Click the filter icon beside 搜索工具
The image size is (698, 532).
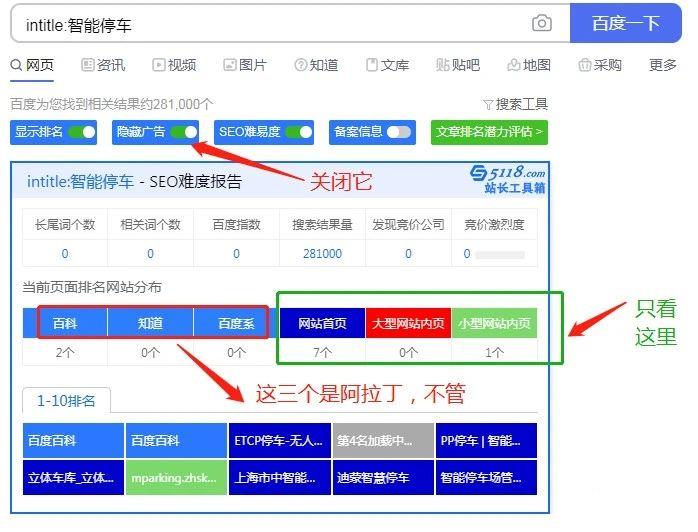click(x=488, y=105)
